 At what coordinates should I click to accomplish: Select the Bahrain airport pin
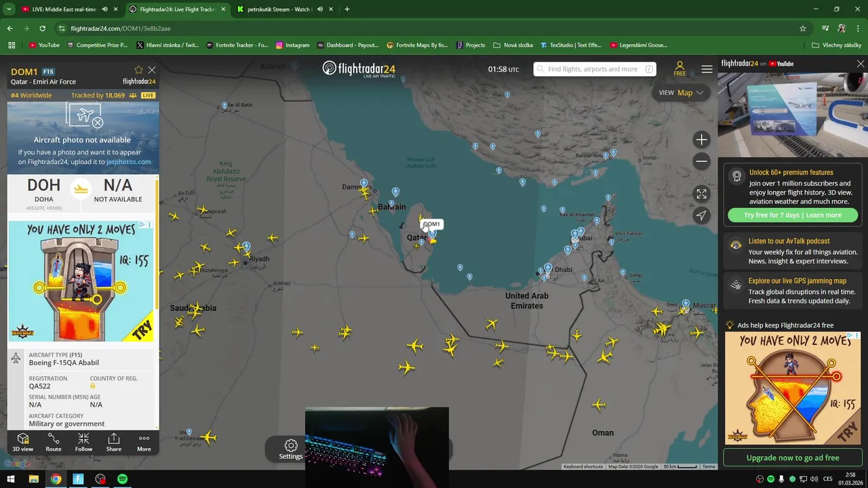[x=395, y=192]
